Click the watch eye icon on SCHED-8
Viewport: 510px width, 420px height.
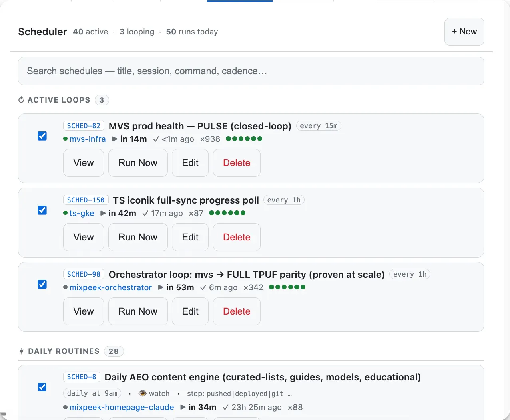[x=142, y=393]
